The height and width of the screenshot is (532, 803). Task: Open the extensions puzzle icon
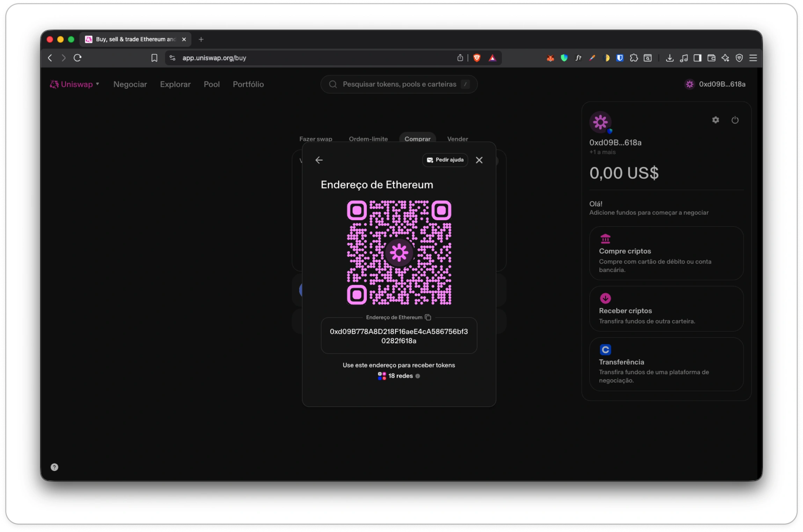(634, 58)
